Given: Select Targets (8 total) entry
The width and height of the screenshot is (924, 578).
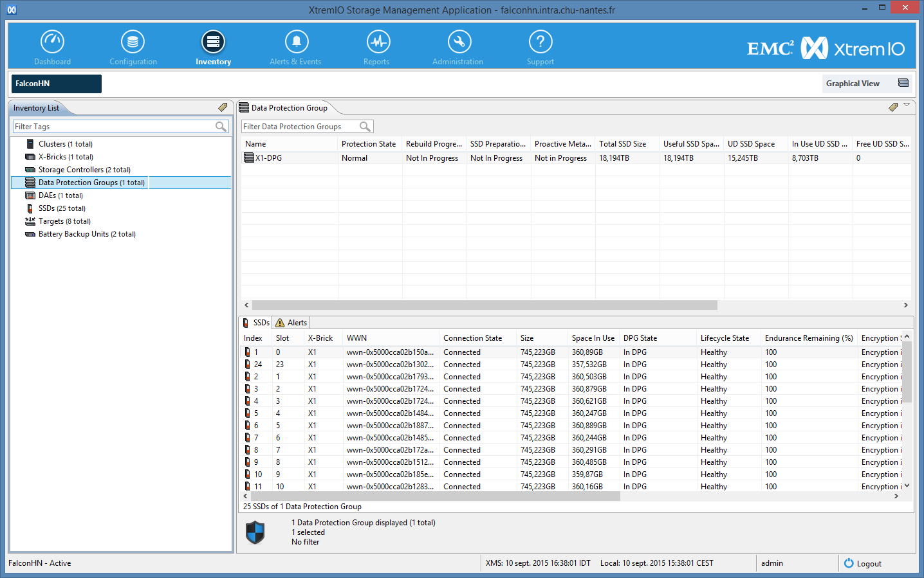Looking at the screenshot, I should point(64,221).
